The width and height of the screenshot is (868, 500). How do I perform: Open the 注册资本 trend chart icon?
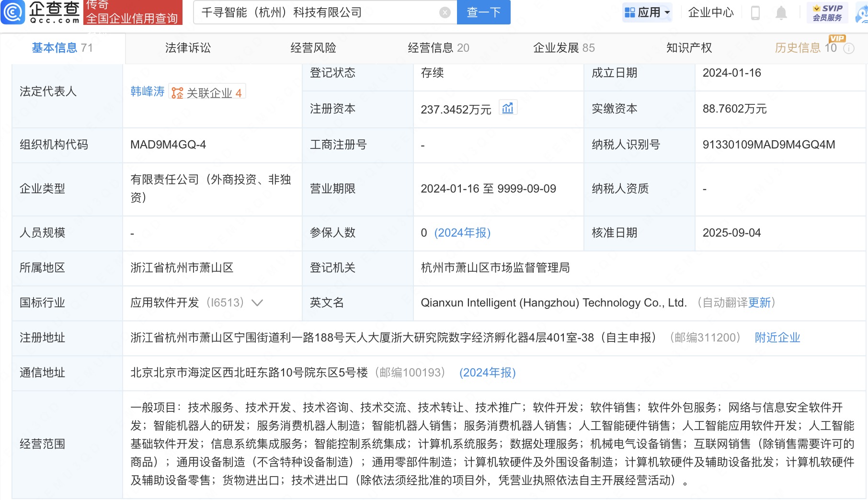509,108
